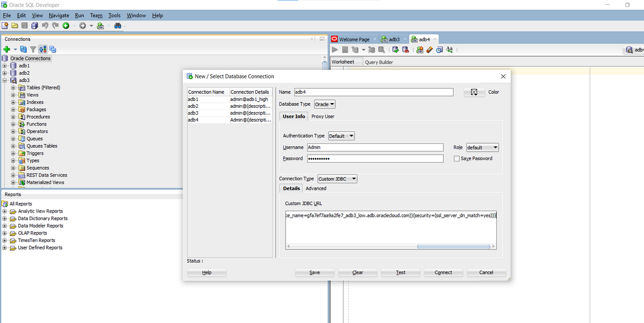This screenshot has height=323, width=644.
Task: Clear the worksheet with the eraser icon
Action: coord(429,49)
